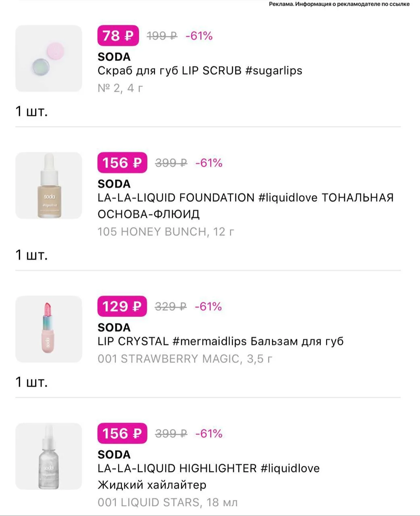Open the liquid foundation bottle thumbnail
The image size is (420, 516).
tap(49, 185)
